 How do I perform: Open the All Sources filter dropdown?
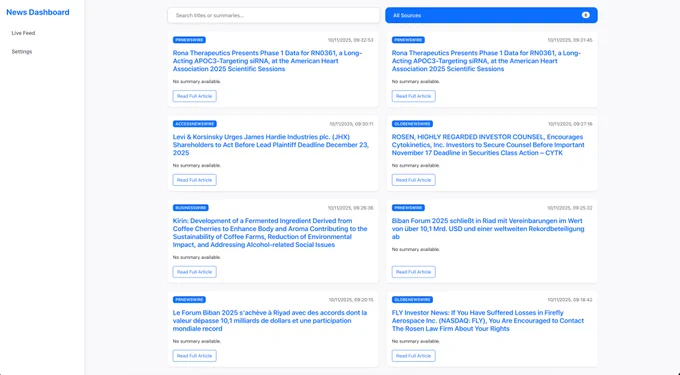click(x=491, y=15)
